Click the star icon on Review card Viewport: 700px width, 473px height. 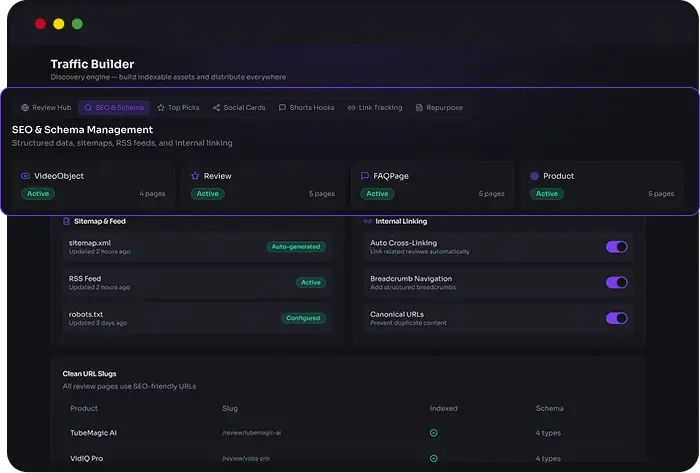tap(195, 176)
